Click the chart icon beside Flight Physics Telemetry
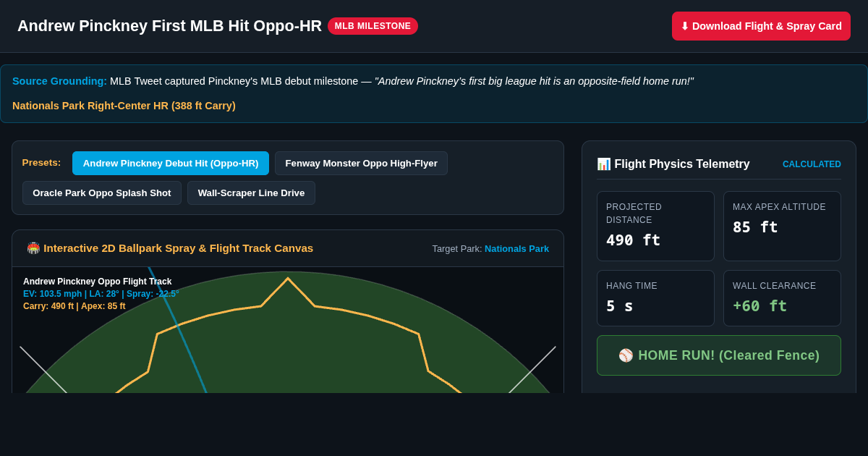 coord(603,164)
